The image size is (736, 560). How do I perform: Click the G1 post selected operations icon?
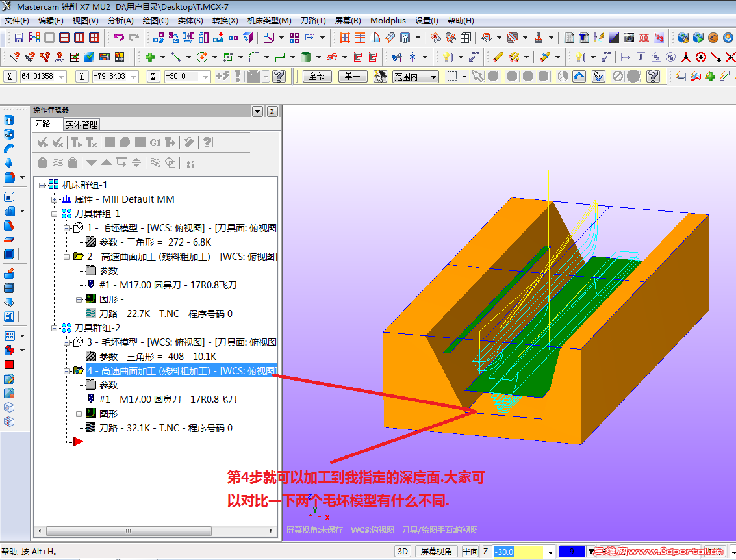pos(155,142)
